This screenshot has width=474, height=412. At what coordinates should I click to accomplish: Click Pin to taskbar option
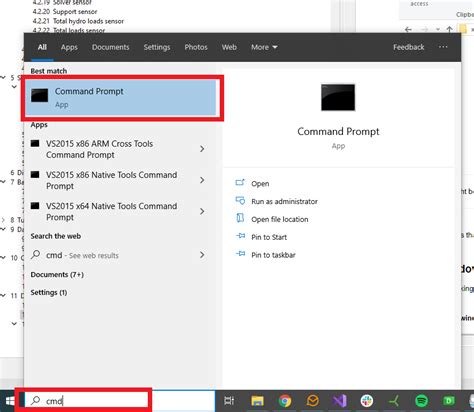(x=273, y=255)
